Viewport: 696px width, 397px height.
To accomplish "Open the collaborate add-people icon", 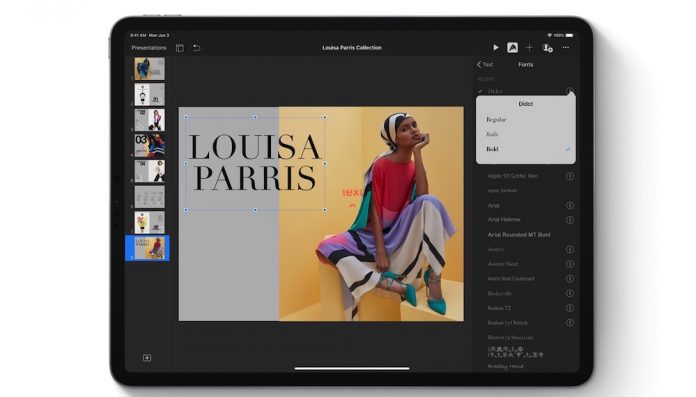I will point(548,48).
